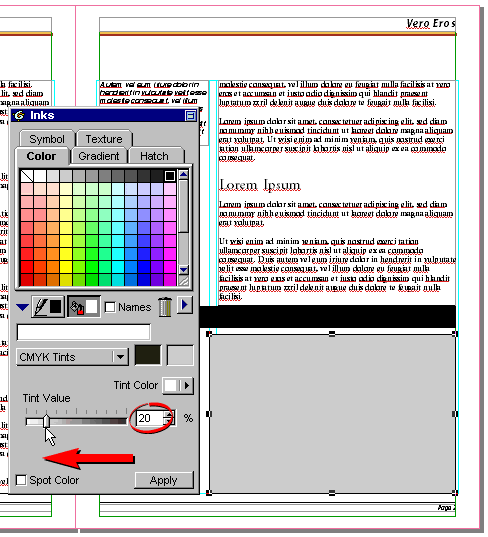
Task: Click color palette scroll up arrow
Action: pos(184,174)
